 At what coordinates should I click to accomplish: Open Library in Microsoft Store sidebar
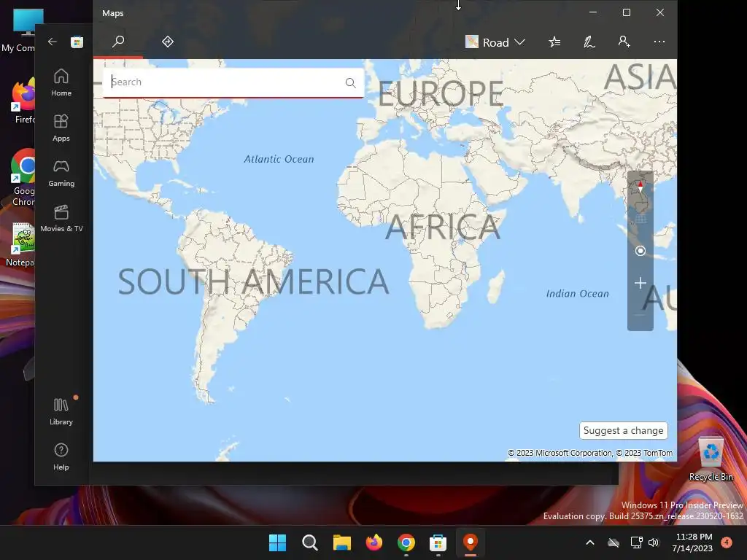point(61,412)
